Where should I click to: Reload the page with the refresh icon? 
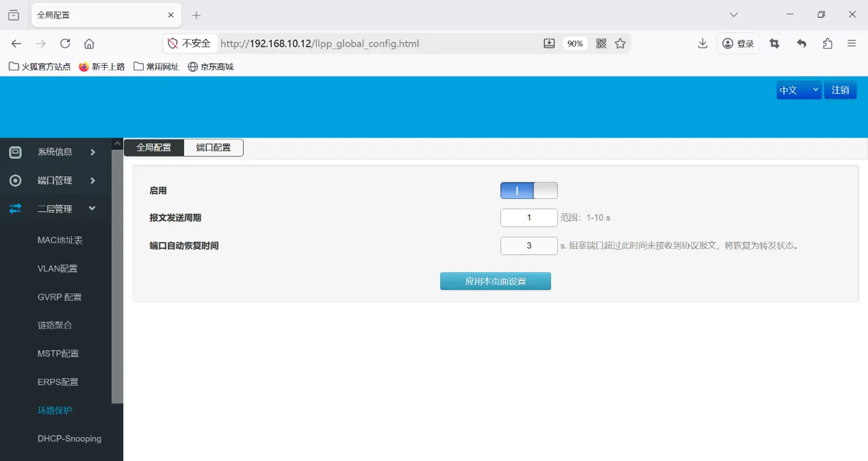point(65,44)
